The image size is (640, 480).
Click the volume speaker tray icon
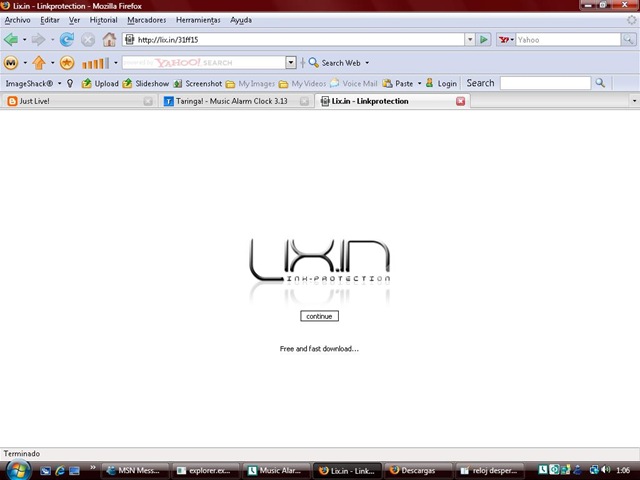click(x=605, y=470)
